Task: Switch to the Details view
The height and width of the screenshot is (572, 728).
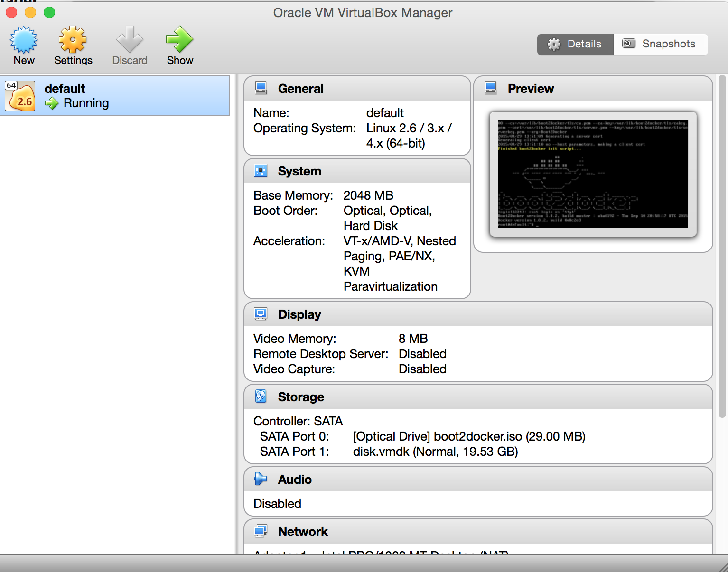Action: [x=575, y=45]
